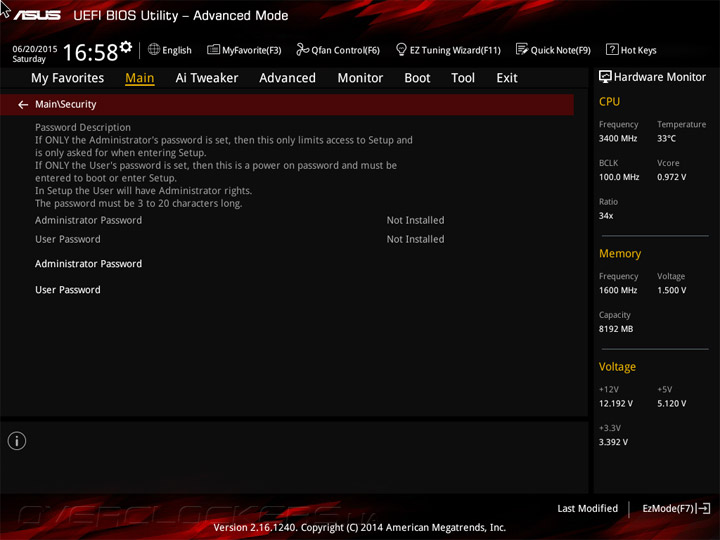The image size is (720, 540).
Task: Click the CPU section heading
Action: click(609, 101)
